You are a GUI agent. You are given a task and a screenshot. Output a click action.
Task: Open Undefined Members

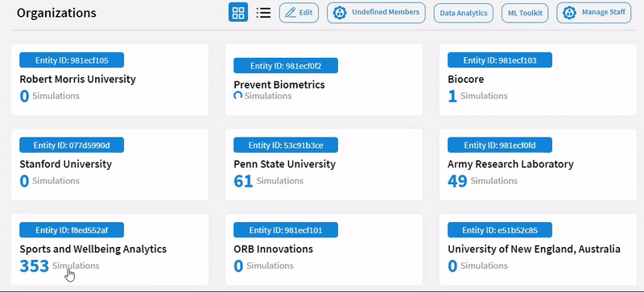coord(376,13)
